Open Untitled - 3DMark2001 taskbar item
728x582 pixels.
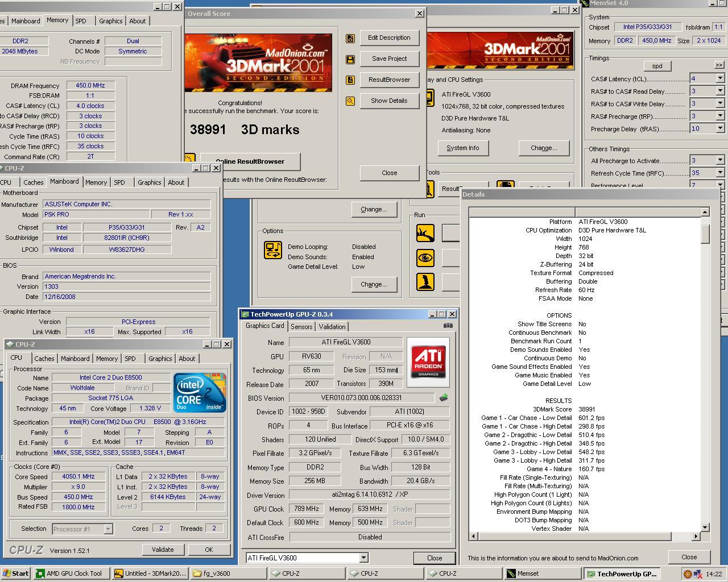pyautogui.click(x=150, y=573)
